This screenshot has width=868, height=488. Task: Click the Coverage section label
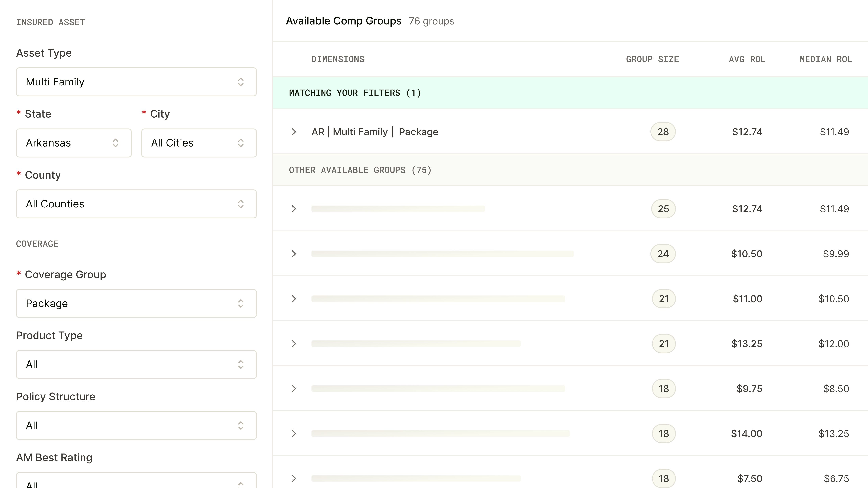[x=37, y=244]
